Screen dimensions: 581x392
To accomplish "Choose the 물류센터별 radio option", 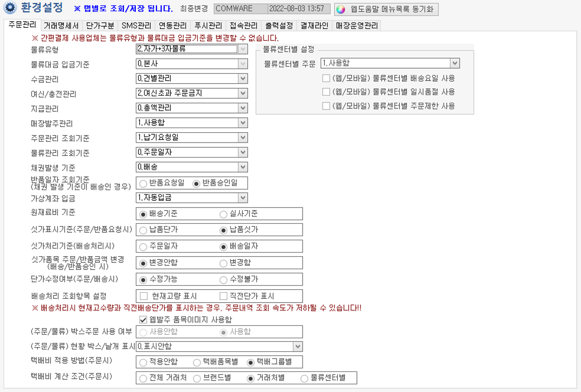I will point(304,379).
